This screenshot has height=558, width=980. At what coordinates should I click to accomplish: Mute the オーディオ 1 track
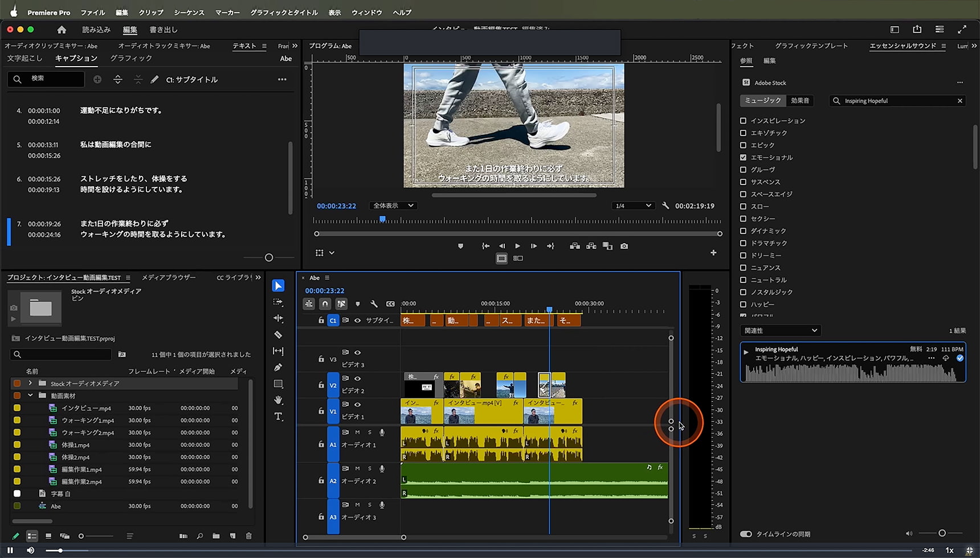tap(357, 432)
